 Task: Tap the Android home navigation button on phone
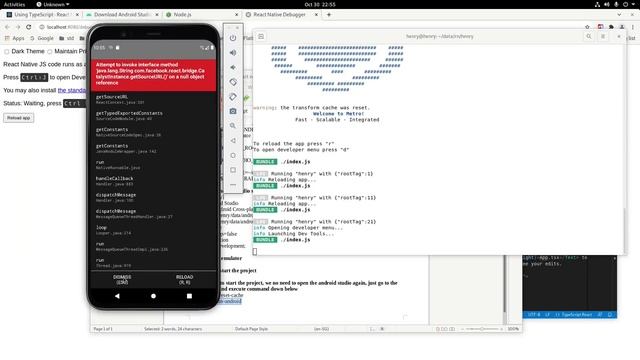(x=153, y=296)
